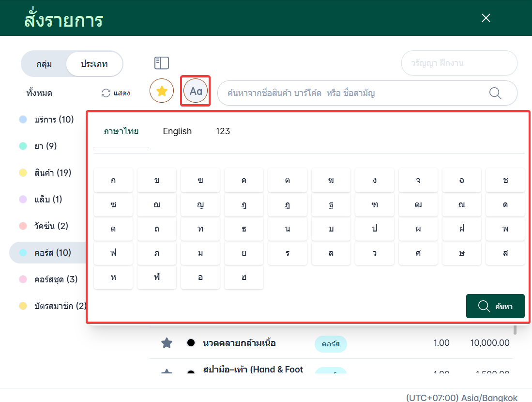Image resolution: width=532 pixels, height=402 pixels.
Task: Click the คอร์ส tag on นวดคลายกล้ามเนื้อ
Action: coord(331,344)
